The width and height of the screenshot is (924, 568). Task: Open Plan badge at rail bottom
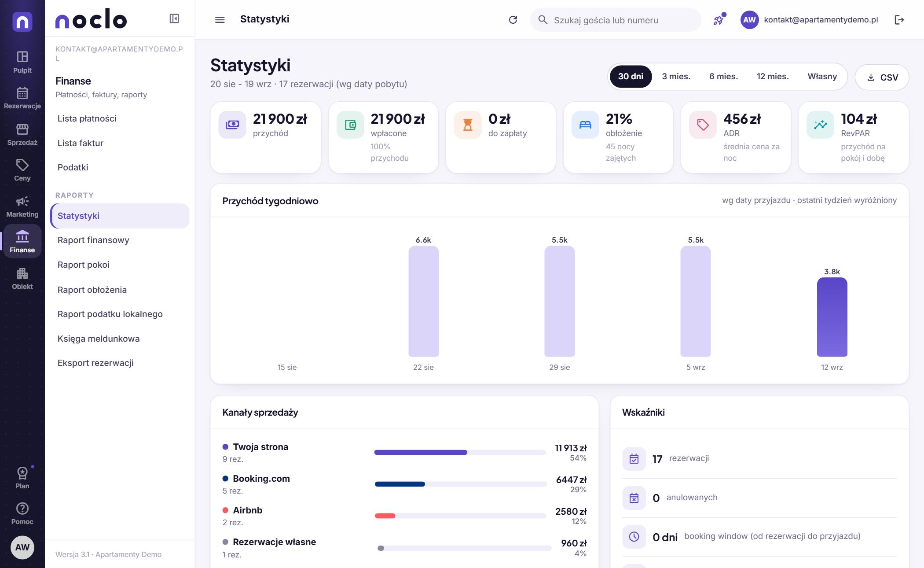tap(22, 478)
